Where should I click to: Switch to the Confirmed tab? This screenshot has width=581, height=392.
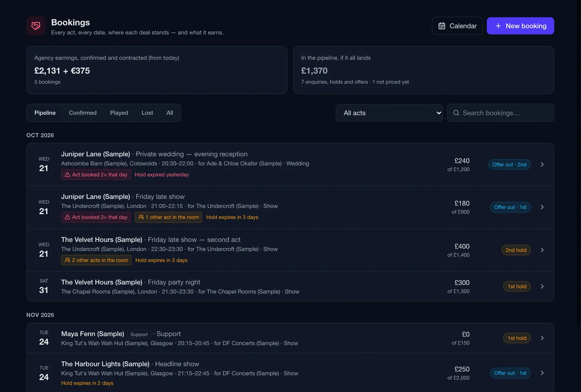(83, 113)
